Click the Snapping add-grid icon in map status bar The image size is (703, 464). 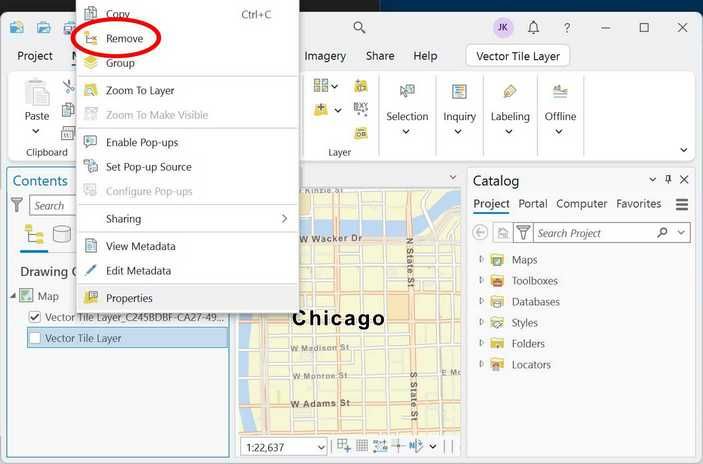click(x=344, y=446)
